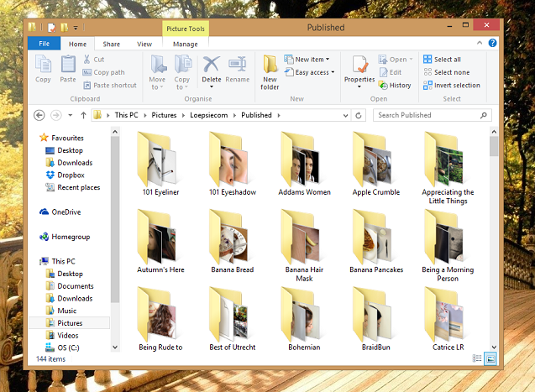Open Properties from the ribbon
The width and height of the screenshot is (535, 392).
click(x=359, y=72)
